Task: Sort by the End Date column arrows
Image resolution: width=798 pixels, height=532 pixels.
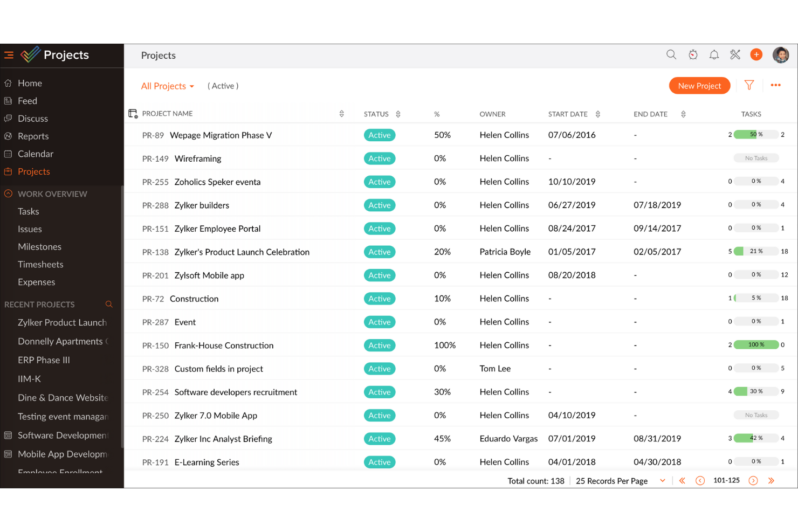Action: (683, 114)
